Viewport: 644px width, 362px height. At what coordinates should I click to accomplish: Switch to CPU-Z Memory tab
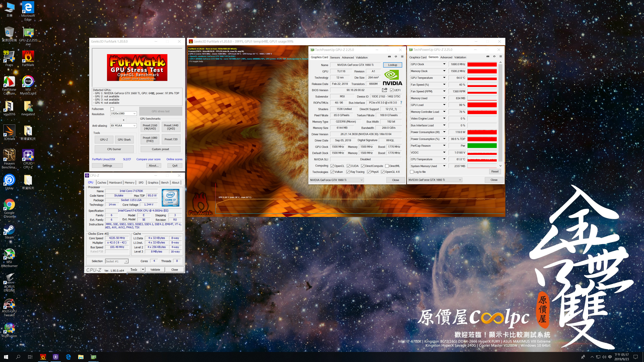click(x=129, y=183)
